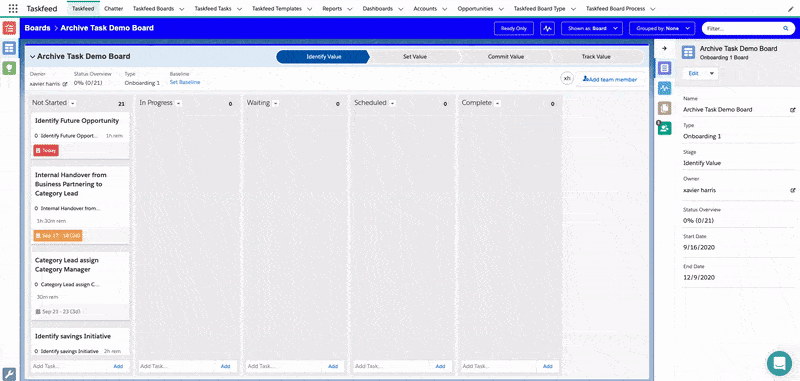Collapse the Archive Task Demo Board section chevron
Screen dimensions: 800x381
coord(33,57)
